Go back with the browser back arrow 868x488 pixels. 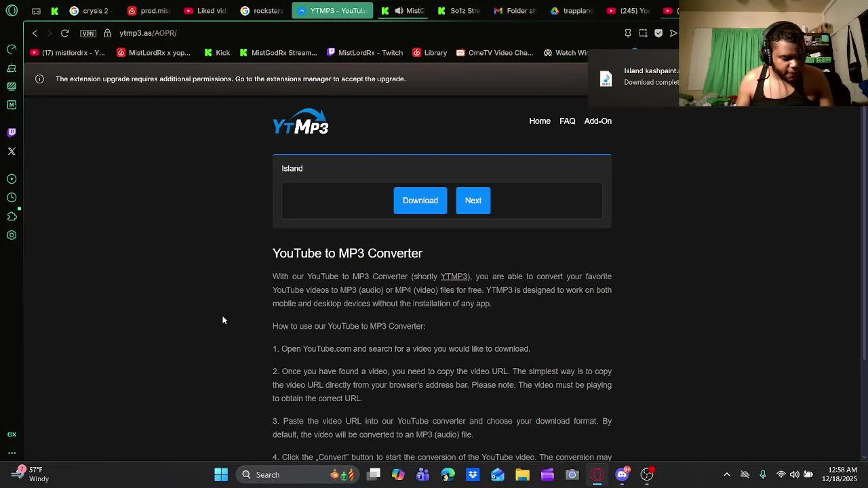coord(35,33)
